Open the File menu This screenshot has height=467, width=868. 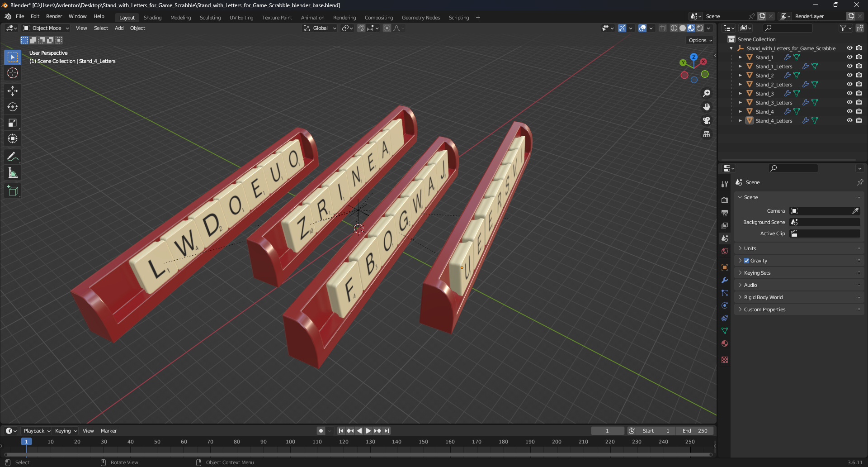20,16
